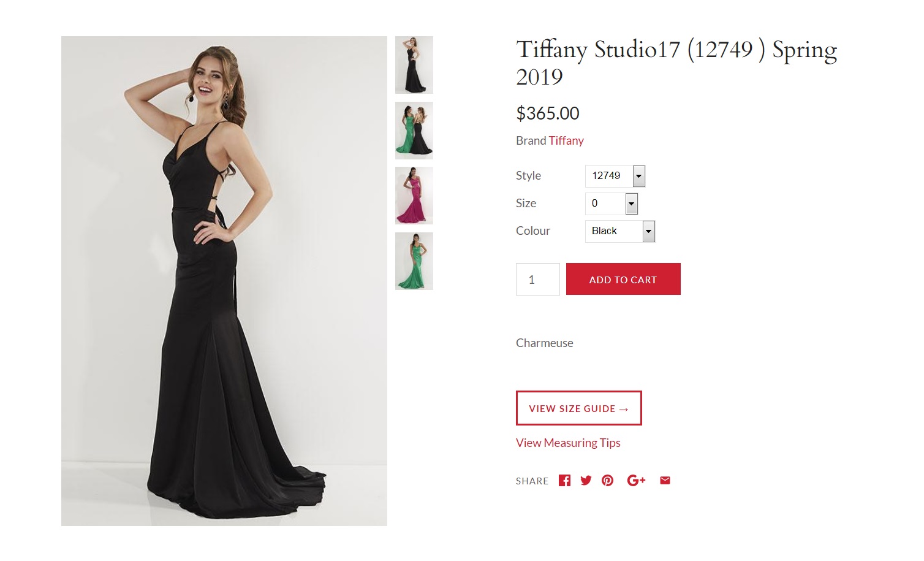Open the View Size Guide button

point(578,408)
